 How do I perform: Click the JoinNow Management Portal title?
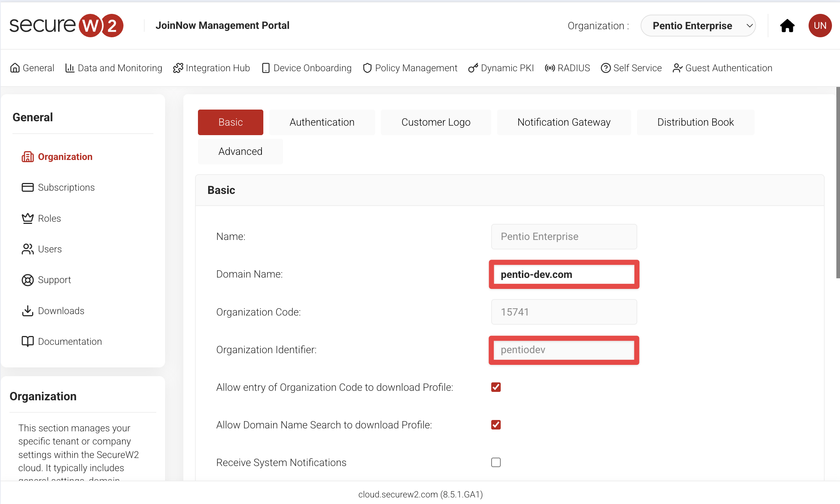pyautogui.click(x=222, y=26)
